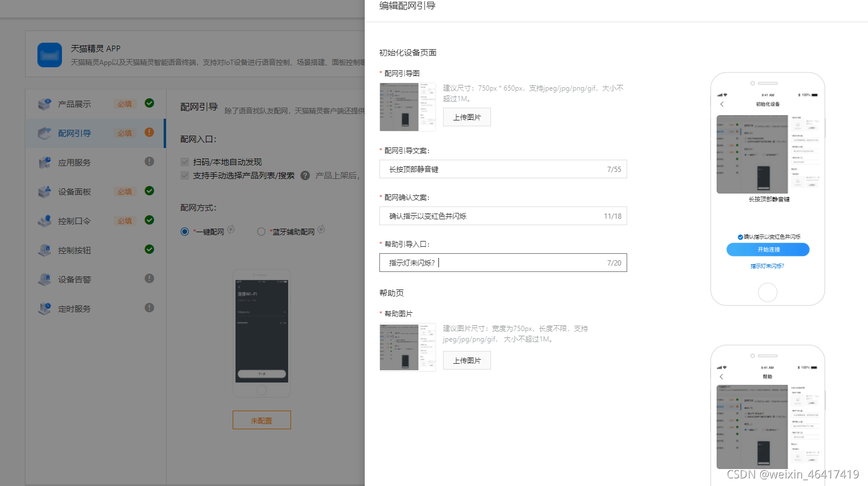868x486 pixels.
Task: Select the 一键配网 radio button
Action: tap(185, 232)
